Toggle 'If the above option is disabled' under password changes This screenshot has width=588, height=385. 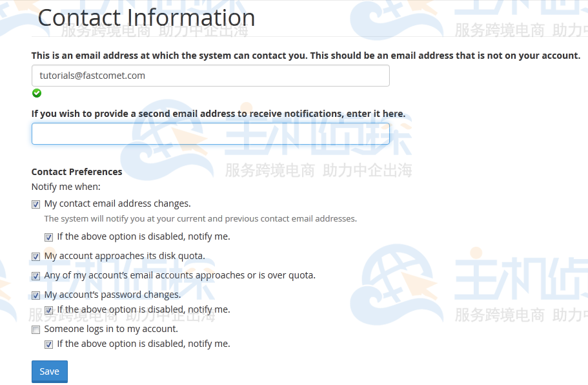tap(49, 310)
